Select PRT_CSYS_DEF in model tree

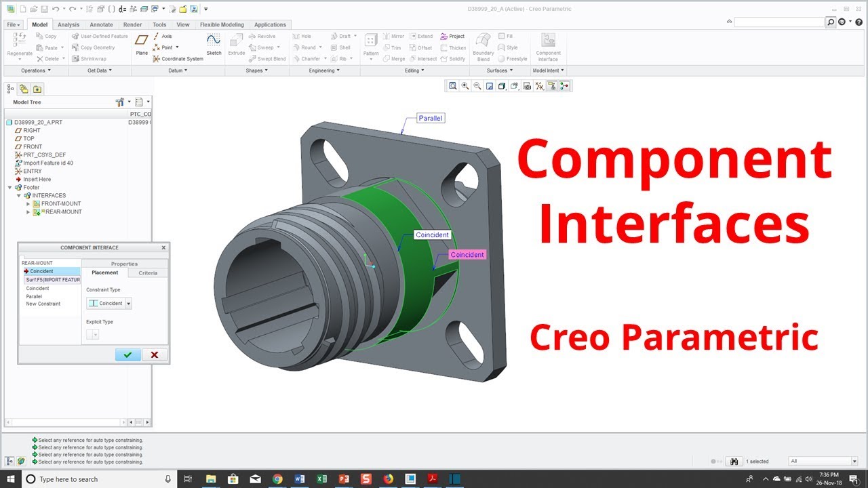pos(40,155)
